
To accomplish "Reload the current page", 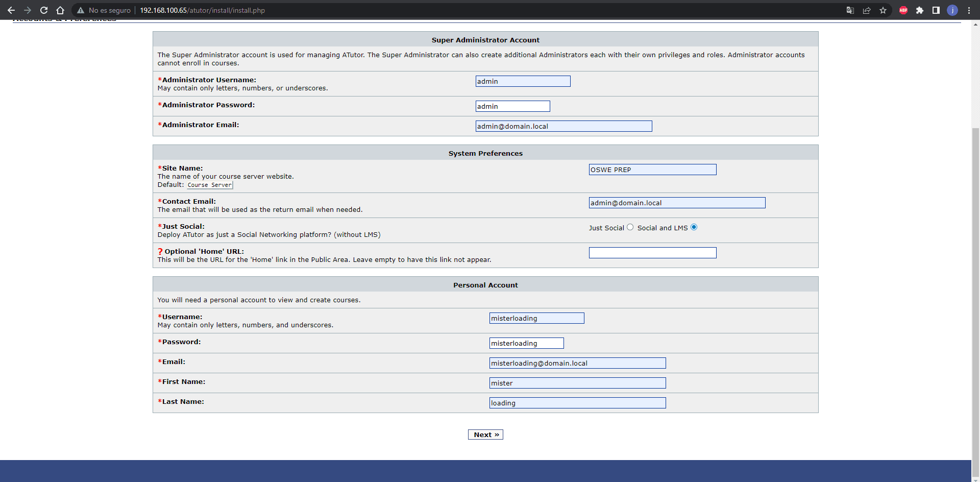I will pos(44,10).
